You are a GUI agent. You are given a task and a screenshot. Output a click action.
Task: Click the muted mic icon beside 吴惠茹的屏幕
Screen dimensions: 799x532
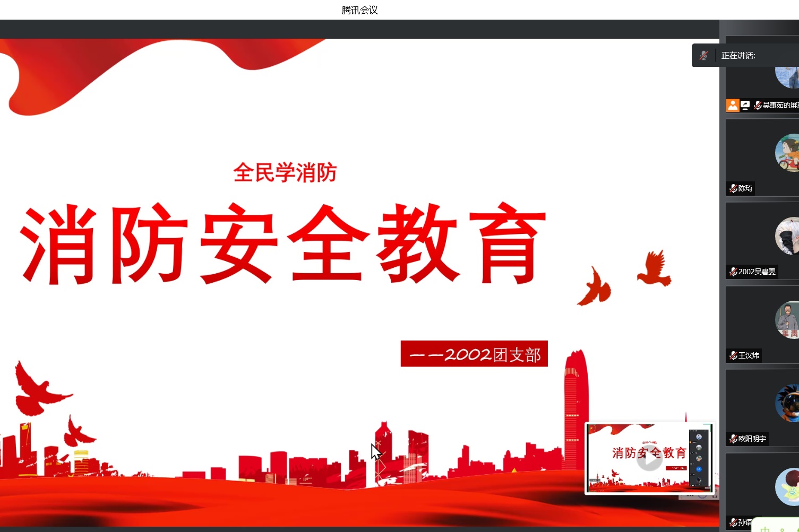758,105
